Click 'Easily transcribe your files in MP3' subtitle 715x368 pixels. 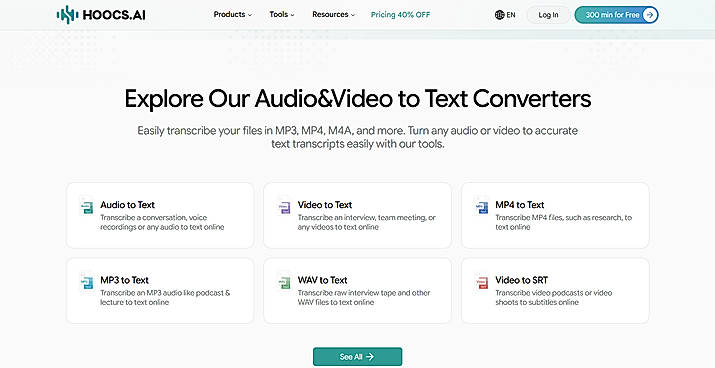click(358, 137)
